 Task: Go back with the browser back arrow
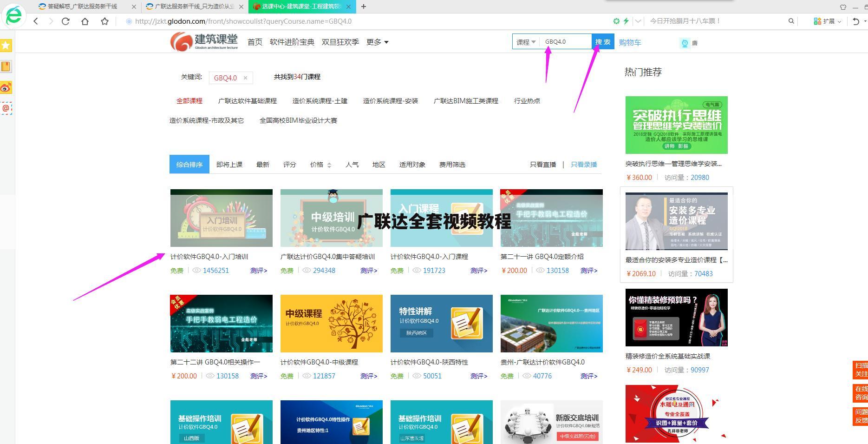click(x=36, y=21)
